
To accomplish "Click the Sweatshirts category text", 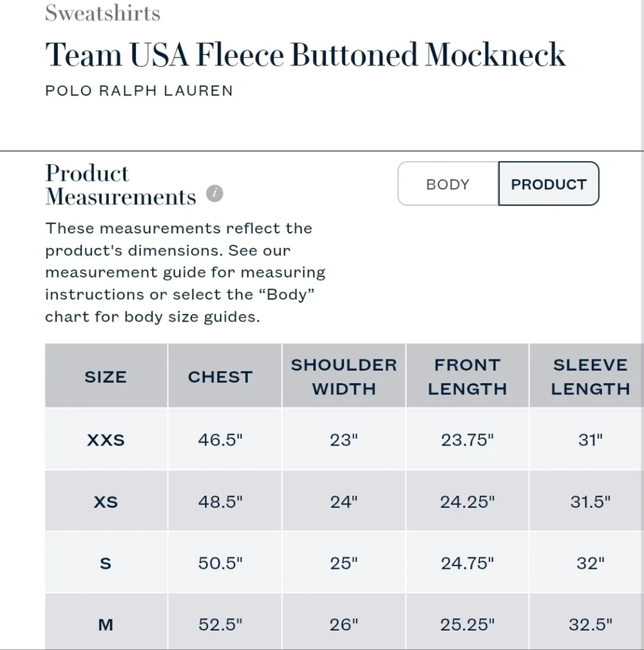I will click(x=102, y=13).
